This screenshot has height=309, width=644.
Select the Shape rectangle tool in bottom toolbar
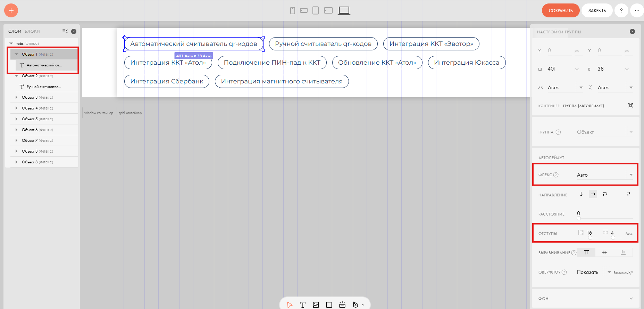pyautogui.click(x=329, y=305)
